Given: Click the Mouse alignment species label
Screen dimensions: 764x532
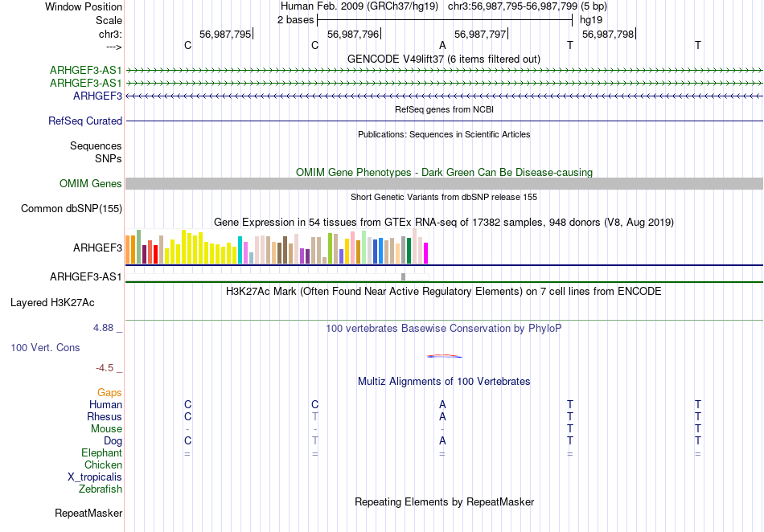Looking at the screenshot, I should (106, 429).
